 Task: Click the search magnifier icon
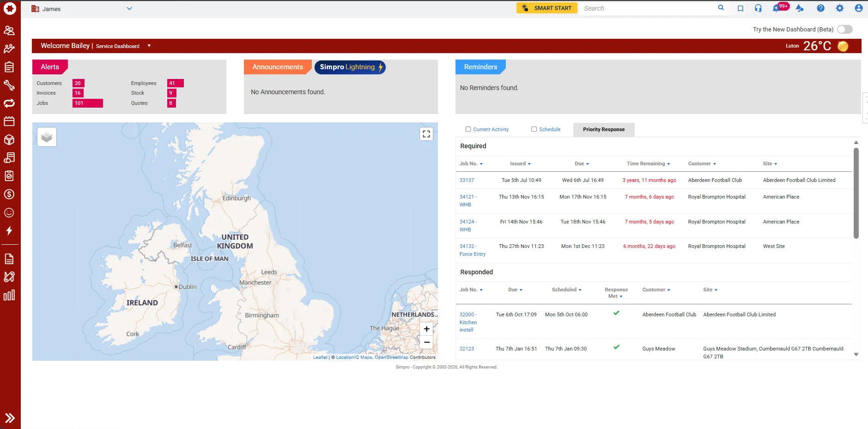(x=721, y=8)
